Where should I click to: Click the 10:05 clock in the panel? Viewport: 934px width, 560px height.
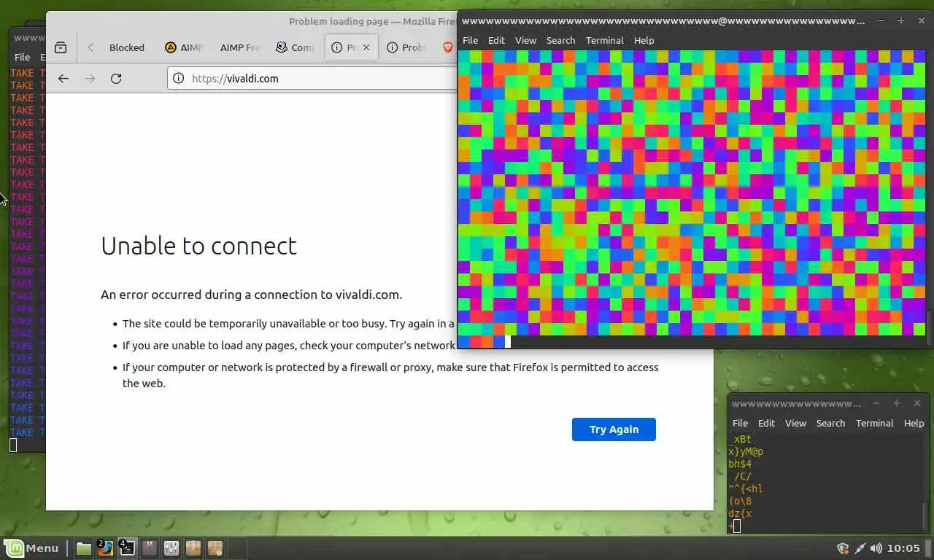[x=904, y=548]
